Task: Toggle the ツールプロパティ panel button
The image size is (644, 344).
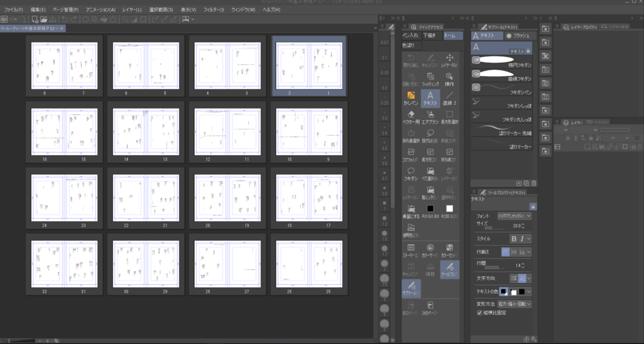Action: [450, 270]
